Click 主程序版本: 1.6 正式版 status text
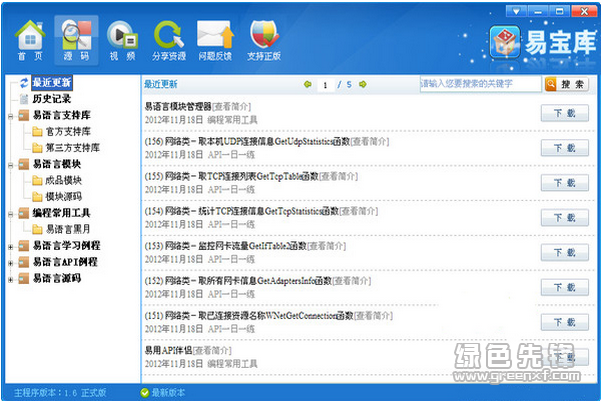The width and height of the screenshot is (602, 401). tap(60, 393)
